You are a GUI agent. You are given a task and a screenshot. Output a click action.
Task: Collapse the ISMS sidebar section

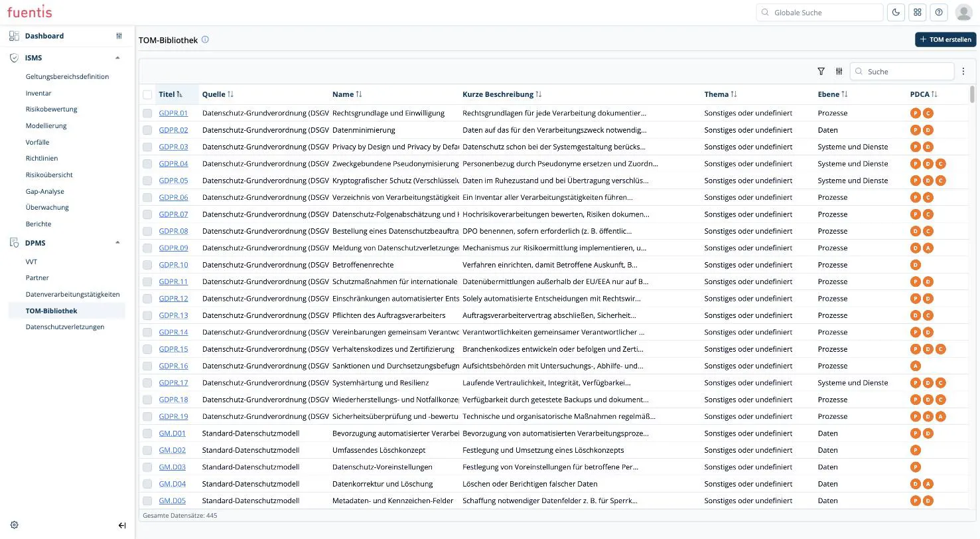[117, 58]
